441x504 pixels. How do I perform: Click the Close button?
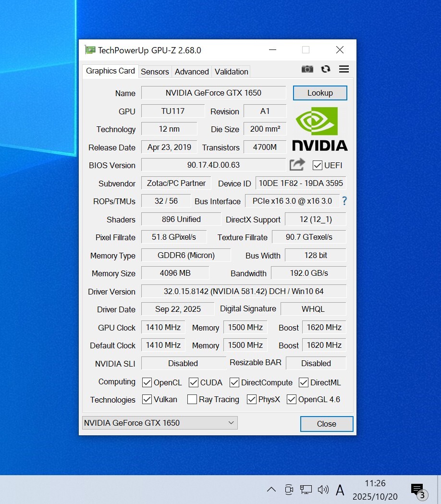click(x=326, y=424)
